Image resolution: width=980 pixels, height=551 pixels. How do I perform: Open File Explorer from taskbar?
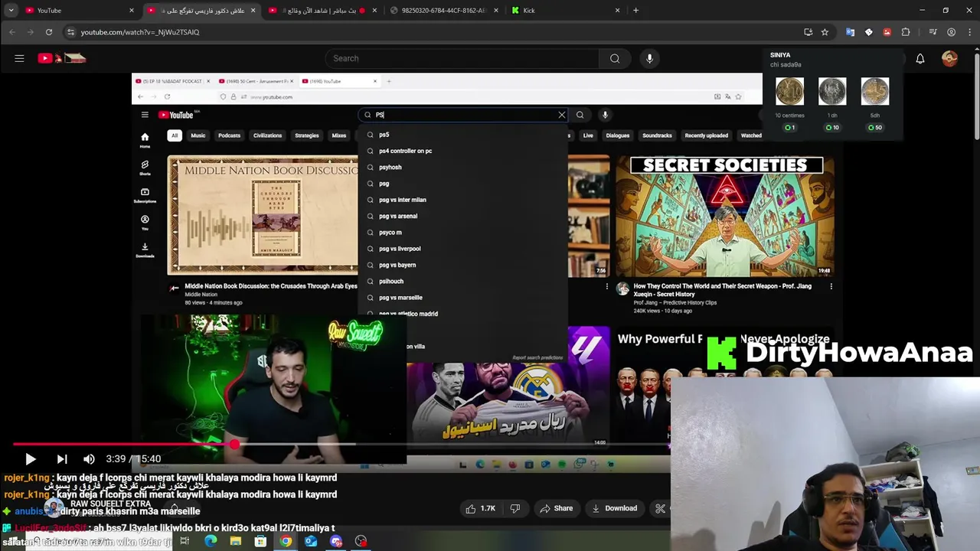point(236,541)
